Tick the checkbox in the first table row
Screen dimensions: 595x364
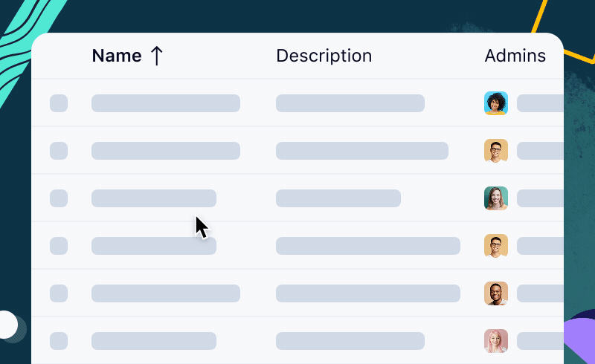(x=59, y=103)
